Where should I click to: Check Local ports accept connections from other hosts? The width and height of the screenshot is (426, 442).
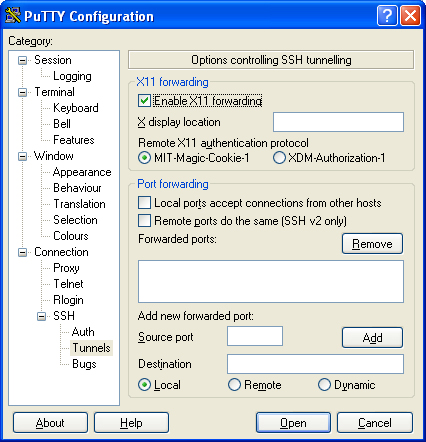pos(144,203)
